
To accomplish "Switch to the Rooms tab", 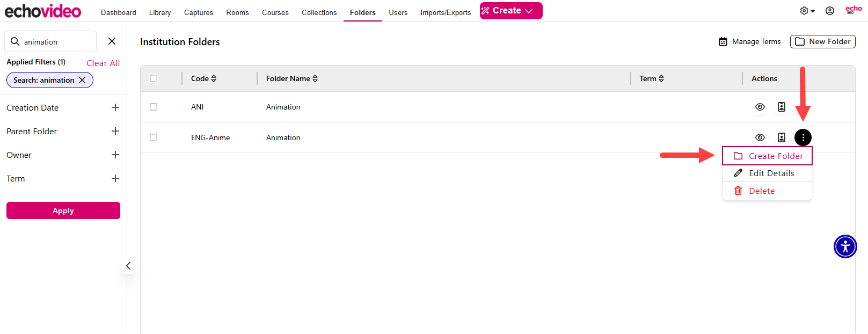I will pyautogui.click(x=238, y=12).
